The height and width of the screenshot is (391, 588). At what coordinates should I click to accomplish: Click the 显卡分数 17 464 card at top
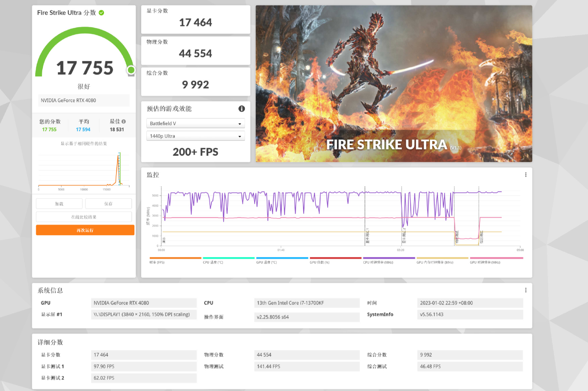tap(196, 19)
